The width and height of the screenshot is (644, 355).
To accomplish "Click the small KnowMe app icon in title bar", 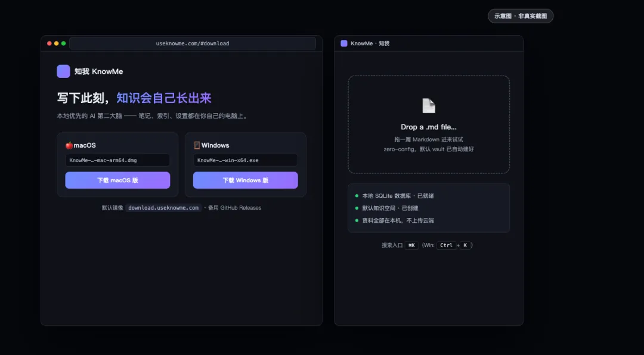I will pos(344,43).
